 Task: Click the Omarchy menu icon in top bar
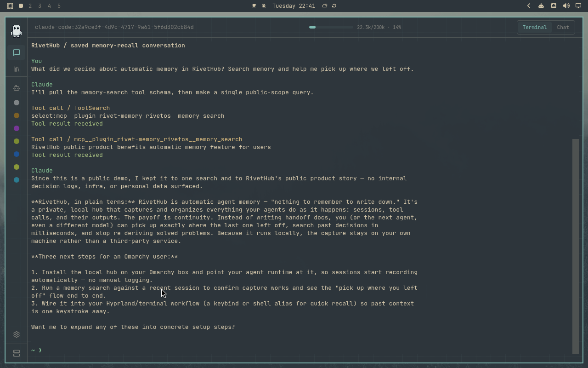10,6
